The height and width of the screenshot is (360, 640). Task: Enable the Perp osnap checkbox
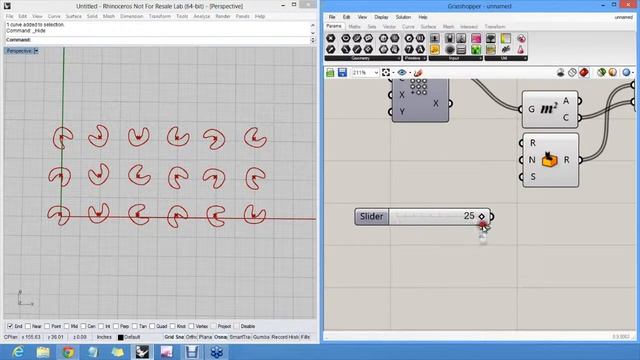(x=116, y=326)
